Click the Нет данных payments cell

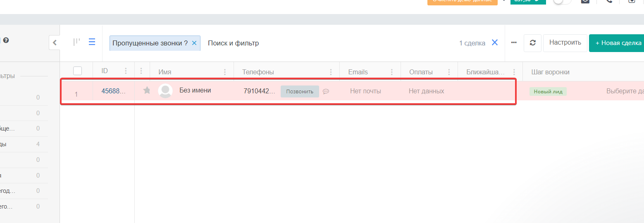426,91
